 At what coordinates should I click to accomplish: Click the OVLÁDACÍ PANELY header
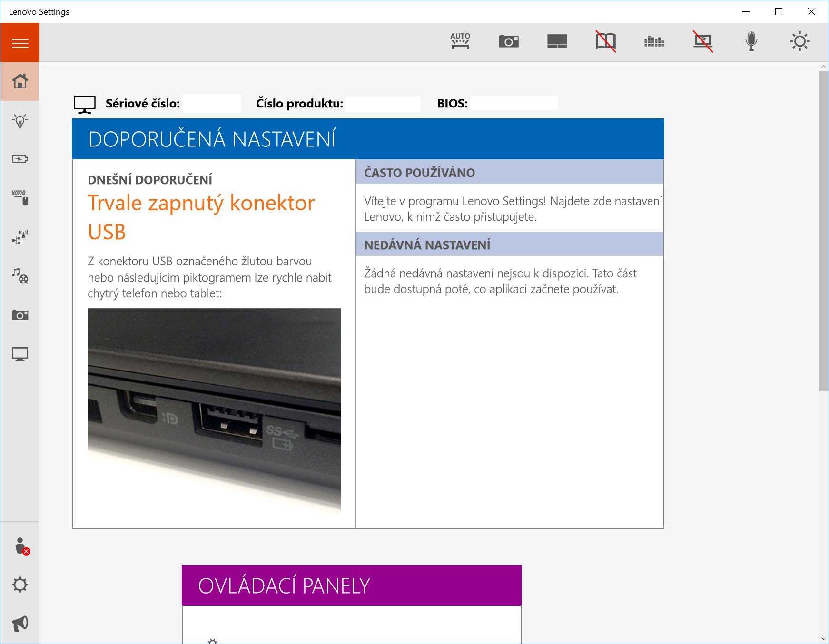[x=352, y=585]
